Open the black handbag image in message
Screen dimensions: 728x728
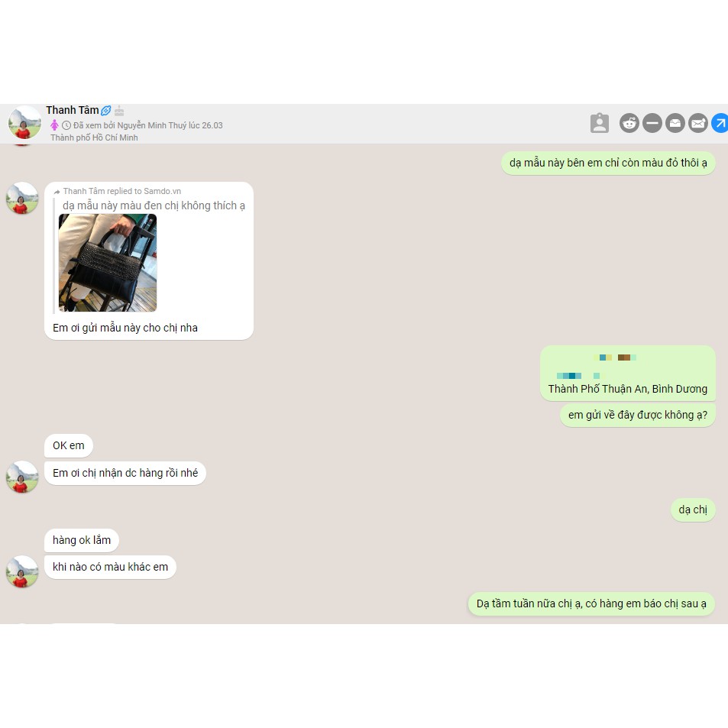tap(108, 263)
